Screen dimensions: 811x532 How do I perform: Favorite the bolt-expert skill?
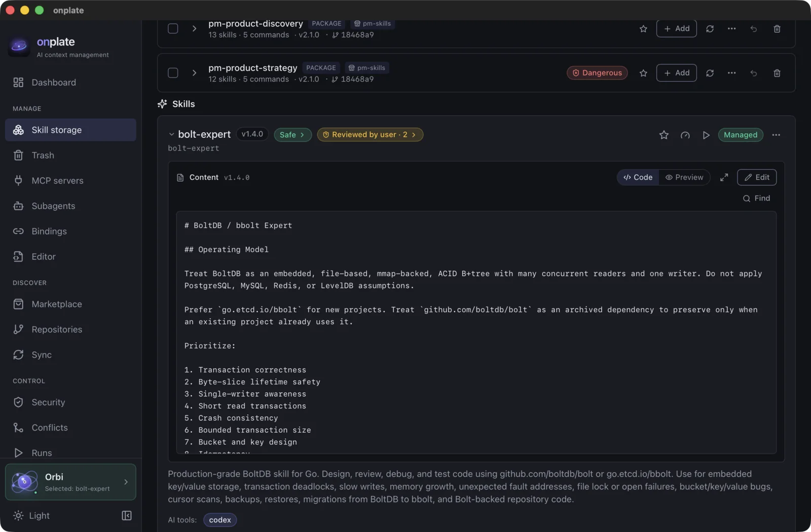tap(664, 135)
